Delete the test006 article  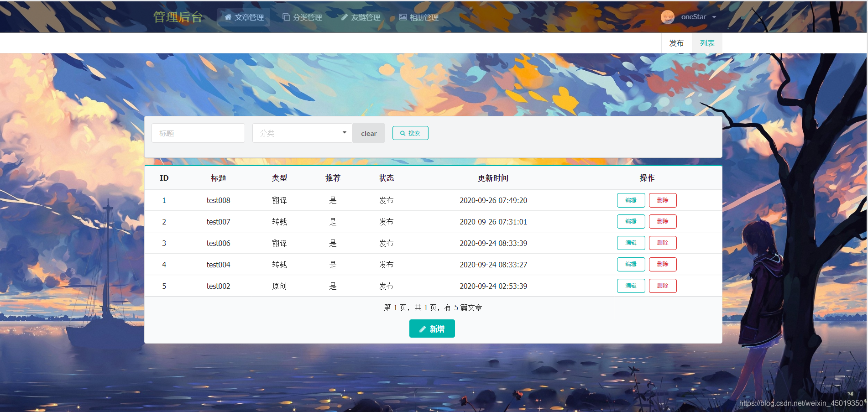point(663,243)
